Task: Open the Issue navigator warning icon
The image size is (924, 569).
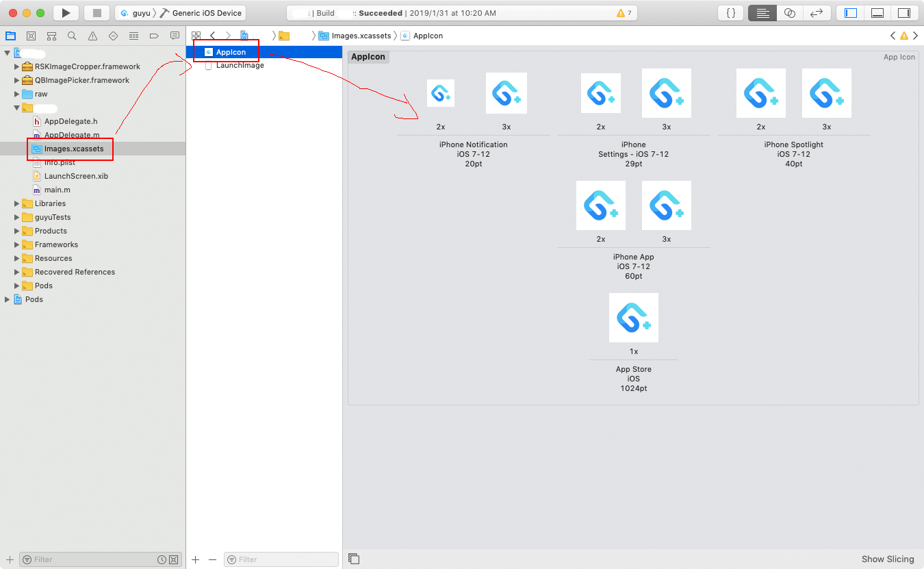Action: tap(92, 36)
